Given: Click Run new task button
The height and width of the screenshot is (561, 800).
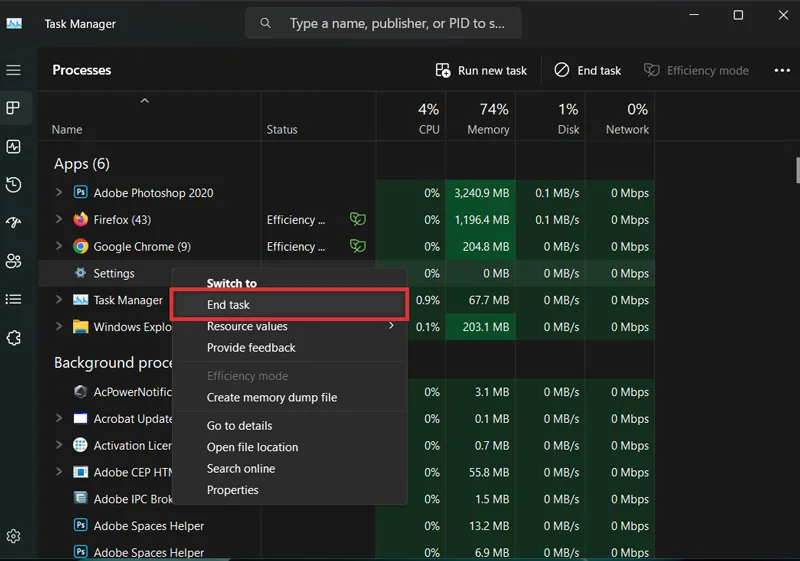Looking at the screenshot, I should [481, 70].
